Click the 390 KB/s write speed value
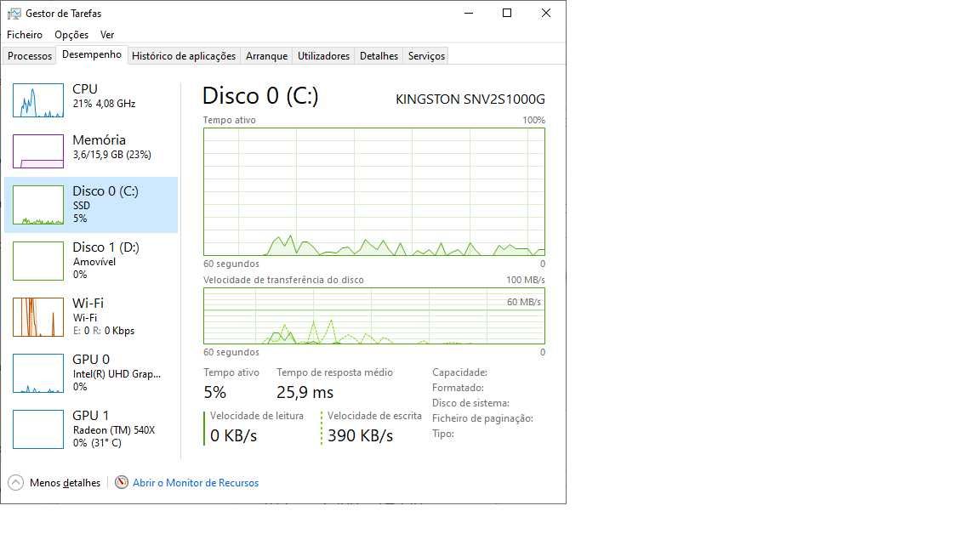 pyautogui.click(x=360, y=435)
